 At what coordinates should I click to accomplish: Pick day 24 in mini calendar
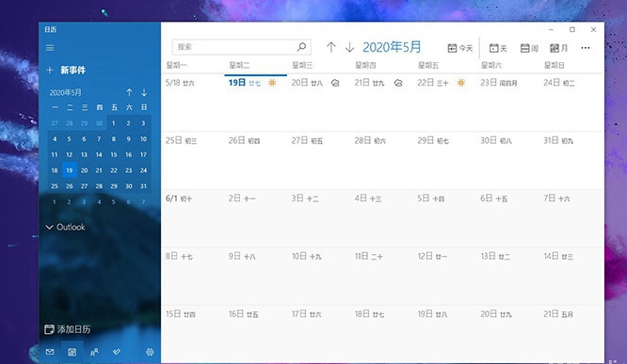[143, 170]
